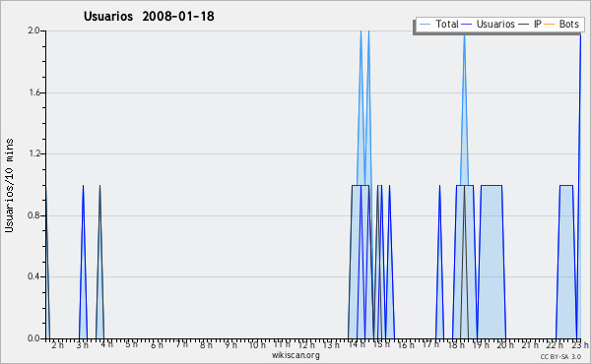591x364 pixels.
Task: Click the y-axis value 2.0
Action: point(33,30)
